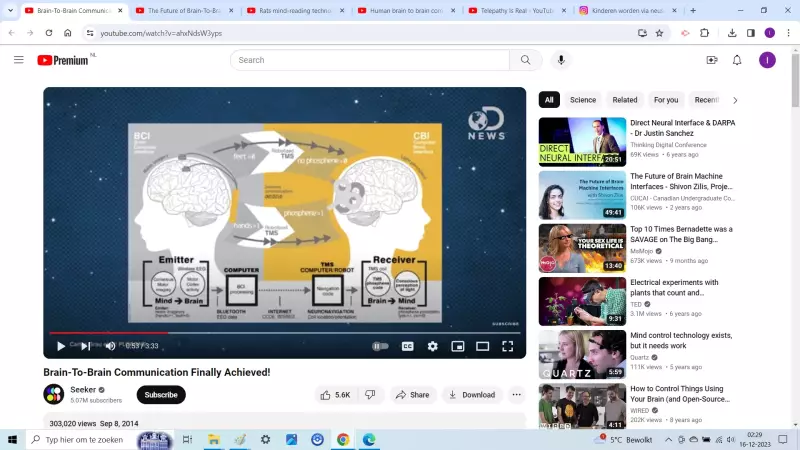
Task: Open the tab search dropdown arrow
Action: tap(10, 10)
